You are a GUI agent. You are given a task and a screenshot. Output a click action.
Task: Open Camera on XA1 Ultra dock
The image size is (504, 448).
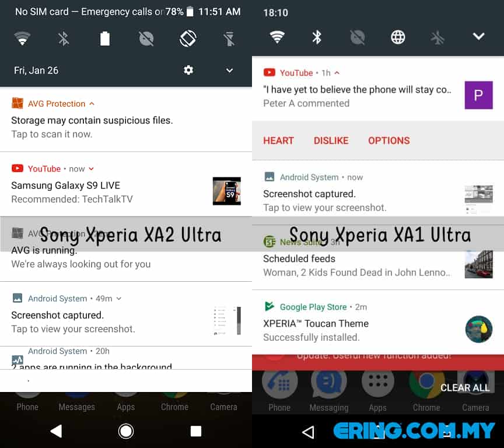tap(476, 390)
